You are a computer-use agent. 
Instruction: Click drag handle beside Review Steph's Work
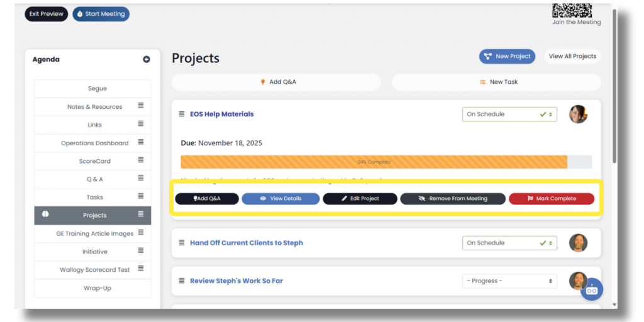pos(182,281)
